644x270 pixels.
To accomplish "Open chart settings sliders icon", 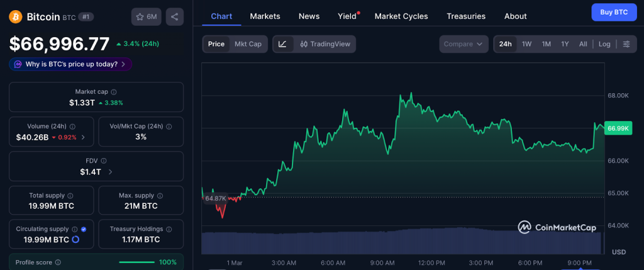I will click(626, 44).
